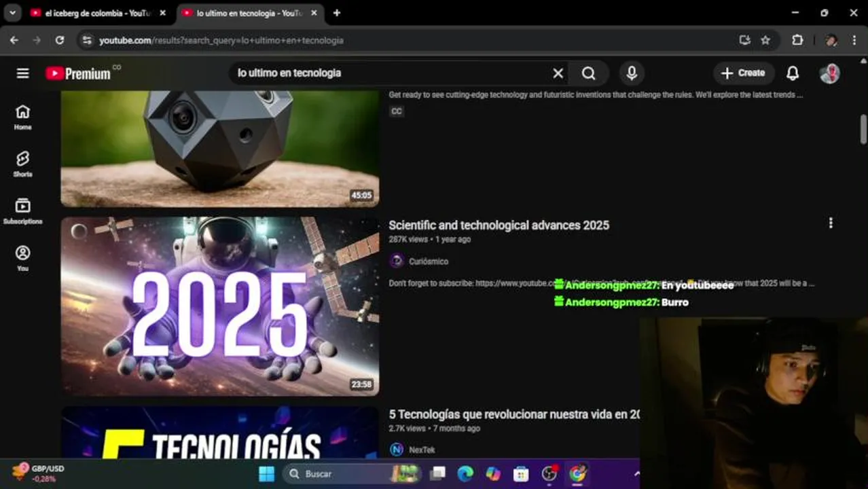Open the NexTek channel name link

tap(422, 450)
